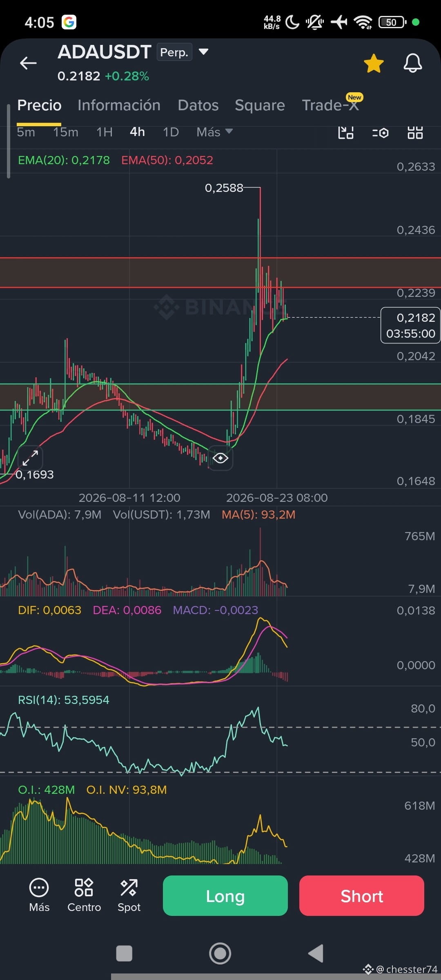Toggle chart visibility eye icon

point(220,458)
